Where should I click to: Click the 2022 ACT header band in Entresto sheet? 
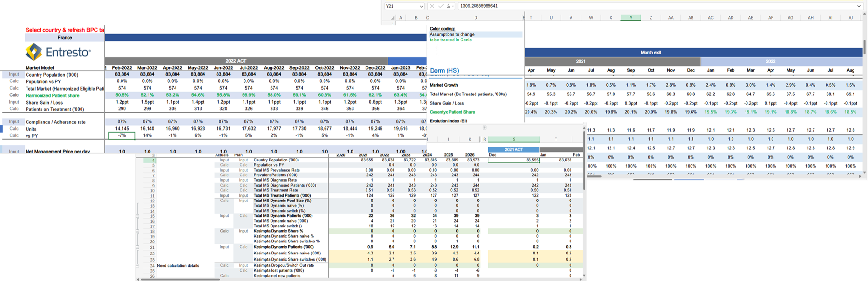[x=236, y=61]
